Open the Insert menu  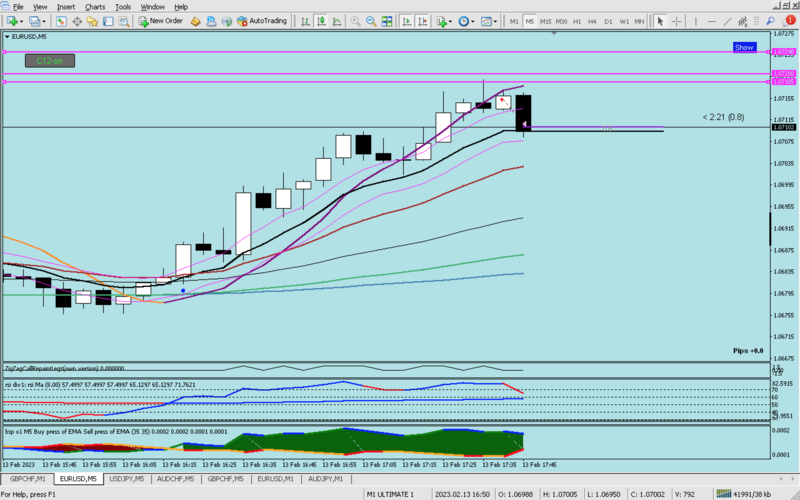click(66, 7)
